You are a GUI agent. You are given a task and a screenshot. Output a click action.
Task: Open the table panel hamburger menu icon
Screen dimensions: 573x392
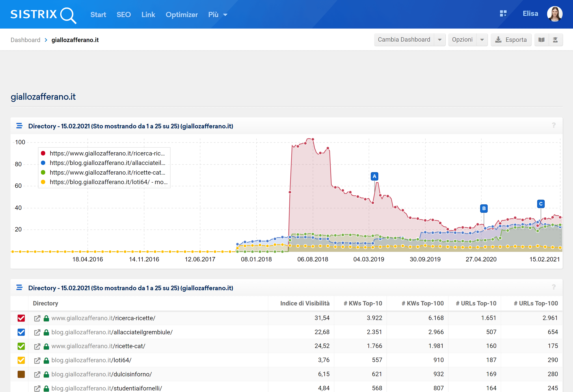pyautogui.click(x=19, y=288)
